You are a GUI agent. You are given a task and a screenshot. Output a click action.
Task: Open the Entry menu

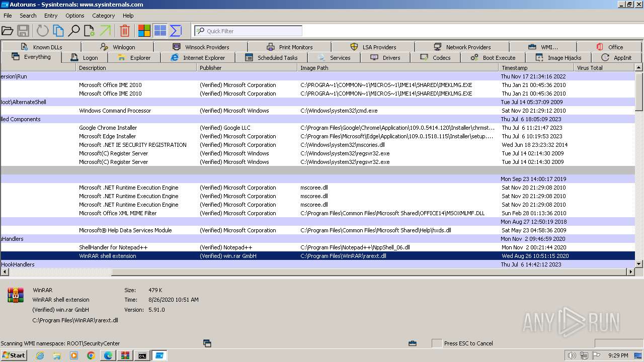point(51,16)
